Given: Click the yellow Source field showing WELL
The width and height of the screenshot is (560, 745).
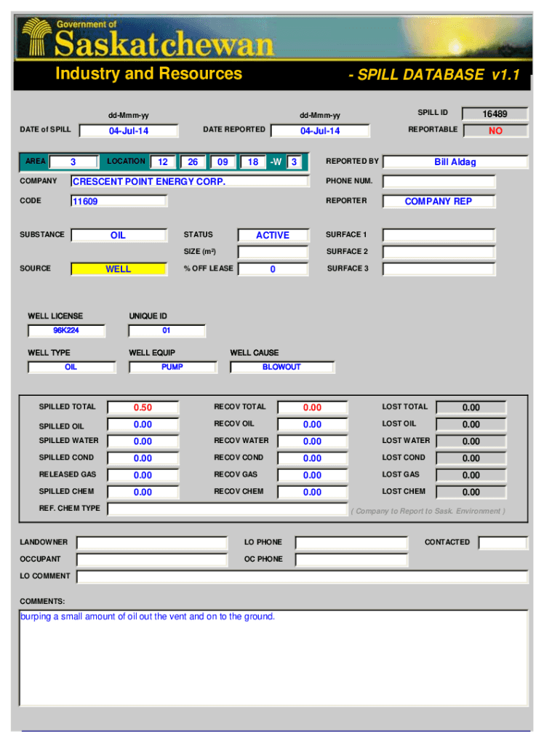Looking at the screenshot, I should coord(118,269).
